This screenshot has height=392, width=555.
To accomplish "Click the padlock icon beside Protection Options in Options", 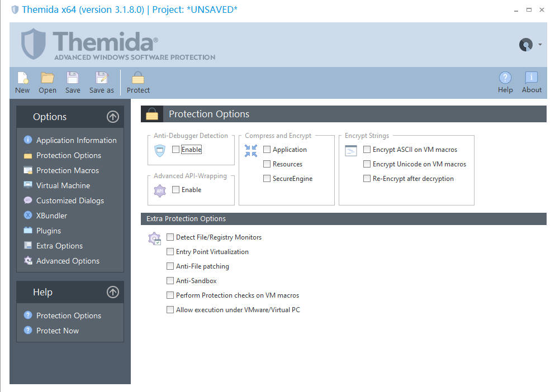I will coord(28,155).
